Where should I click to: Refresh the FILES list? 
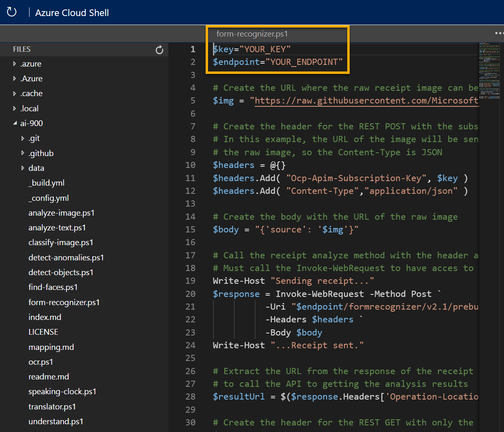(x=160, y=50)
